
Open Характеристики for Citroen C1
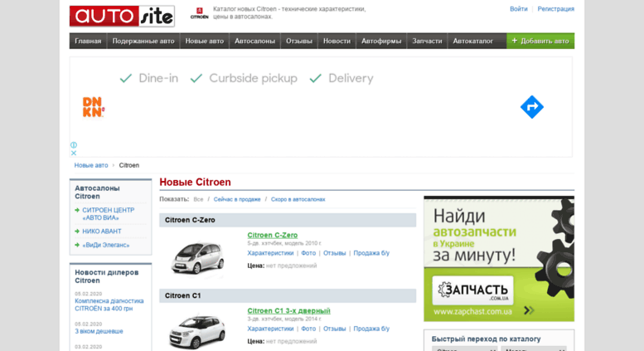point(270,329)
